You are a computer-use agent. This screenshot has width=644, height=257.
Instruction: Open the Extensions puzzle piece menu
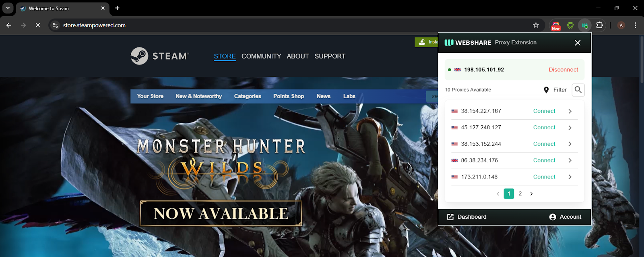coord(599,25)
